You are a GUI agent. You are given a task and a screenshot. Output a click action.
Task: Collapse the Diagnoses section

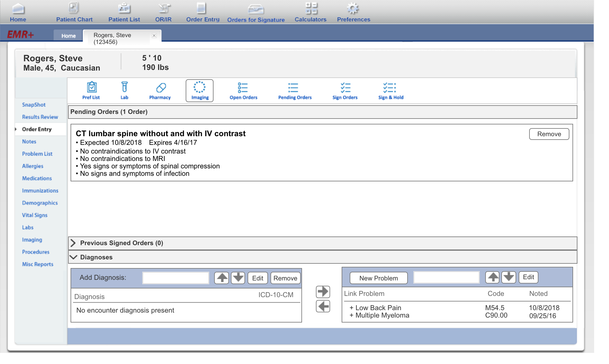73,257
